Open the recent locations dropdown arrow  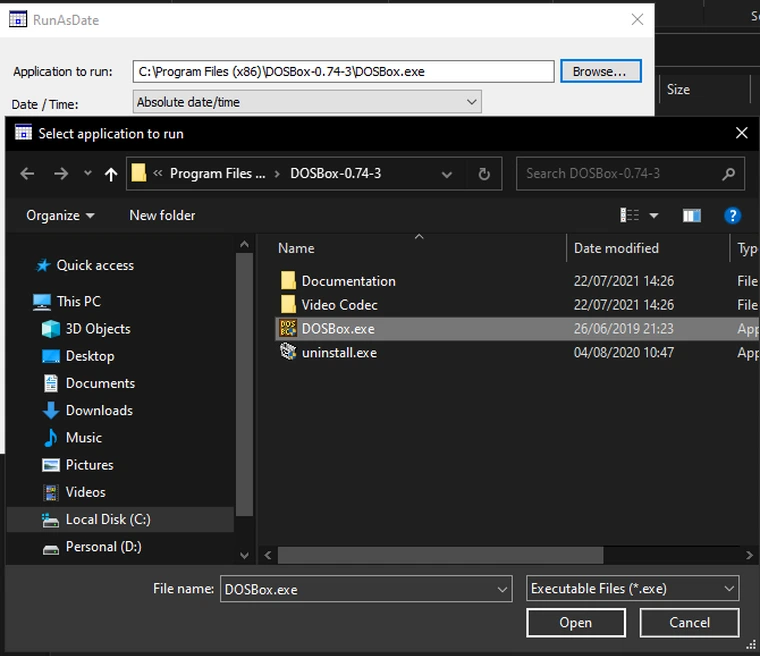tap(88, 173)
